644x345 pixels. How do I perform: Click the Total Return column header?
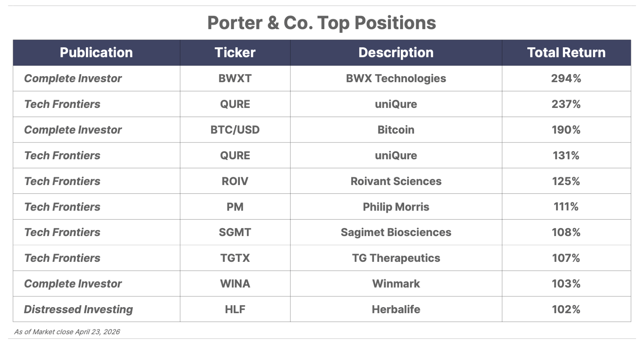pos(566,53)
